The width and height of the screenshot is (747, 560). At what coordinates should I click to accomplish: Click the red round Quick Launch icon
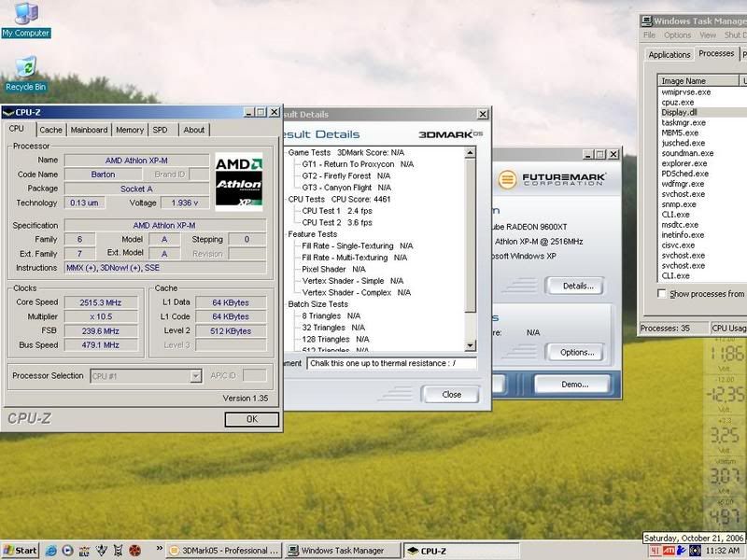(x=134, y=551)
